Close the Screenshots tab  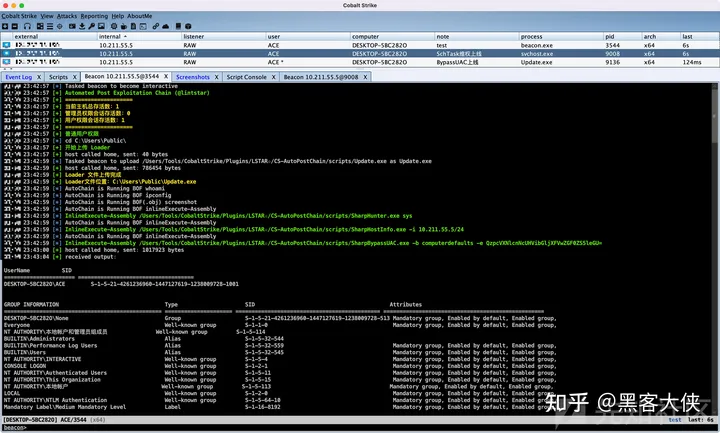click(216, 77)
